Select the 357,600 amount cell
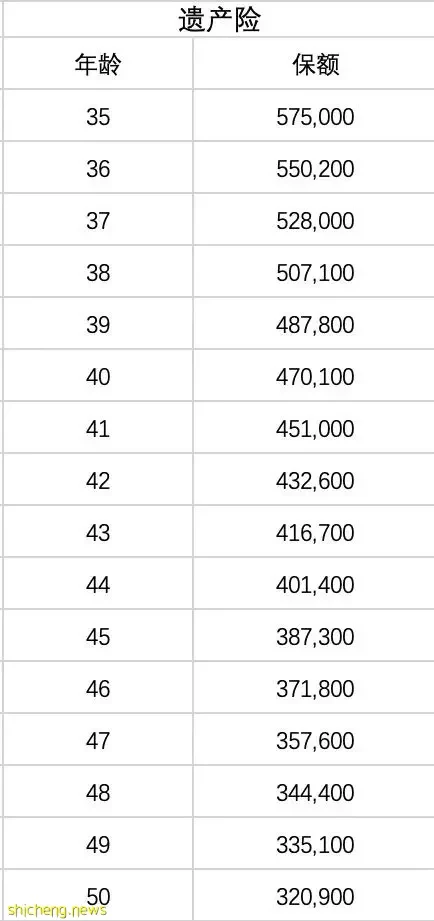The width and height of the screenshot is (434, 921). point(315,740)
